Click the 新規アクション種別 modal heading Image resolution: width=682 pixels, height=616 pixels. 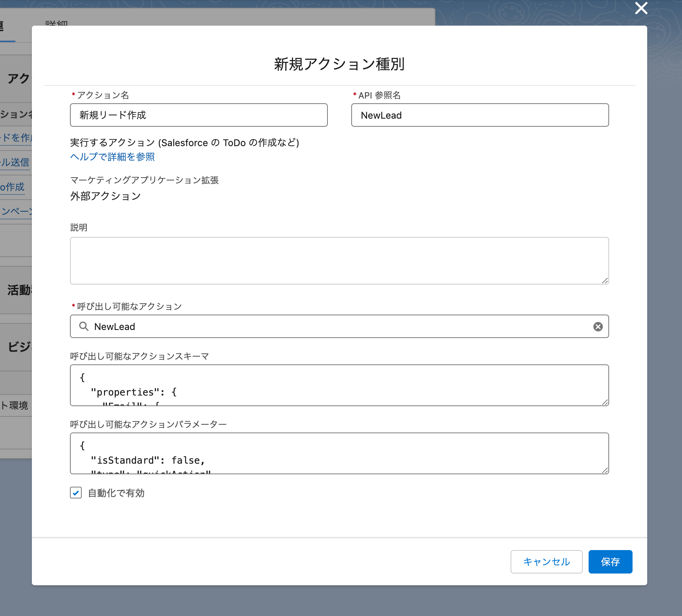tap(339, 64)
